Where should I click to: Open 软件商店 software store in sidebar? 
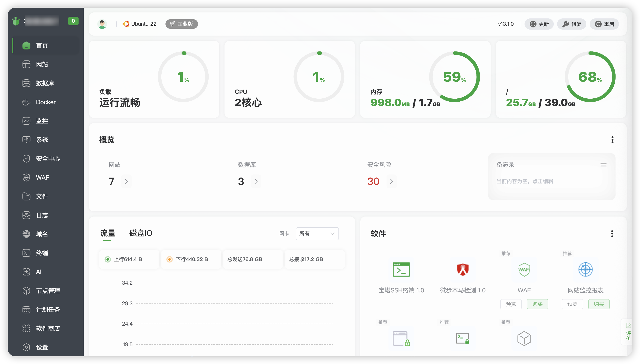(46, 328)
